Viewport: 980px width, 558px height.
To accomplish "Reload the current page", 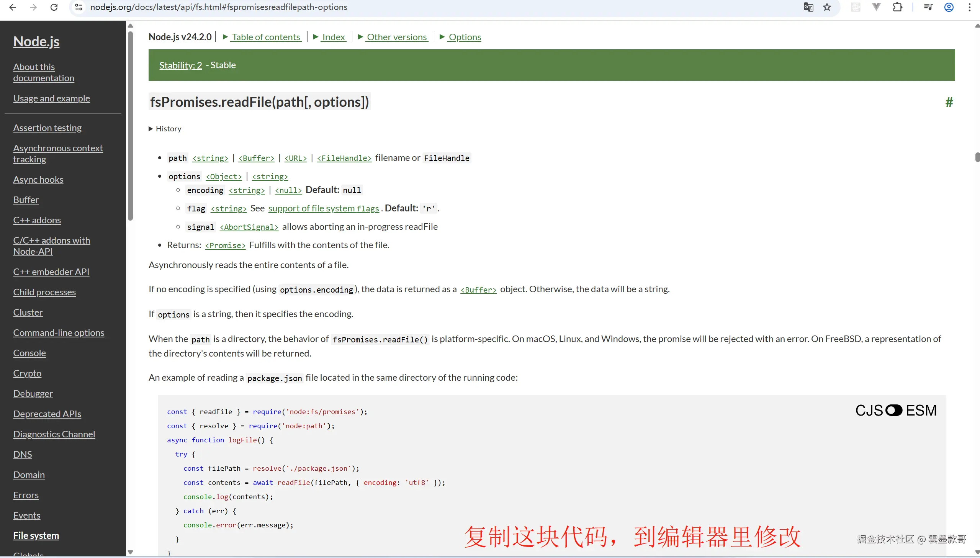I will 54,7.
